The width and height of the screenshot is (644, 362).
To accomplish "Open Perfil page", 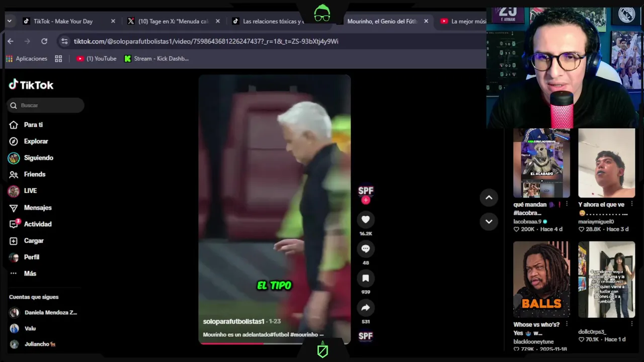I will (x=24, y=257).
